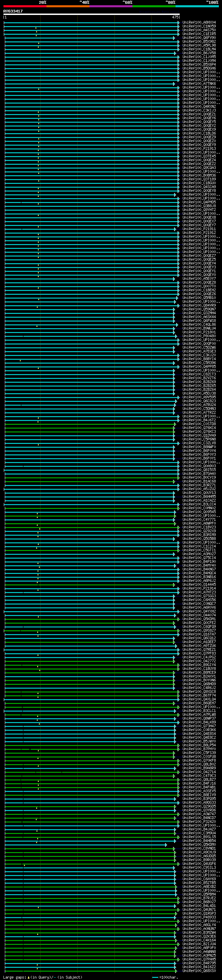Select the UniRef100_B4J6T2 label

point(199,420)
